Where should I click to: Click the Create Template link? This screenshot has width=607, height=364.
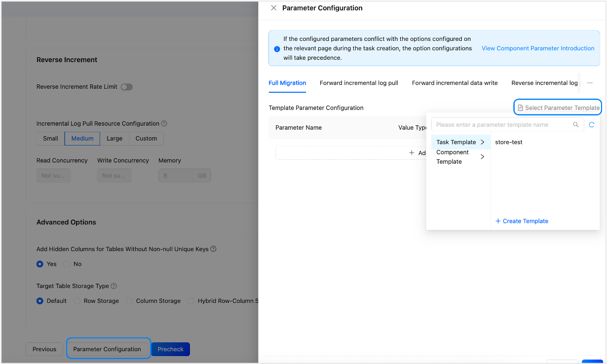522,221
